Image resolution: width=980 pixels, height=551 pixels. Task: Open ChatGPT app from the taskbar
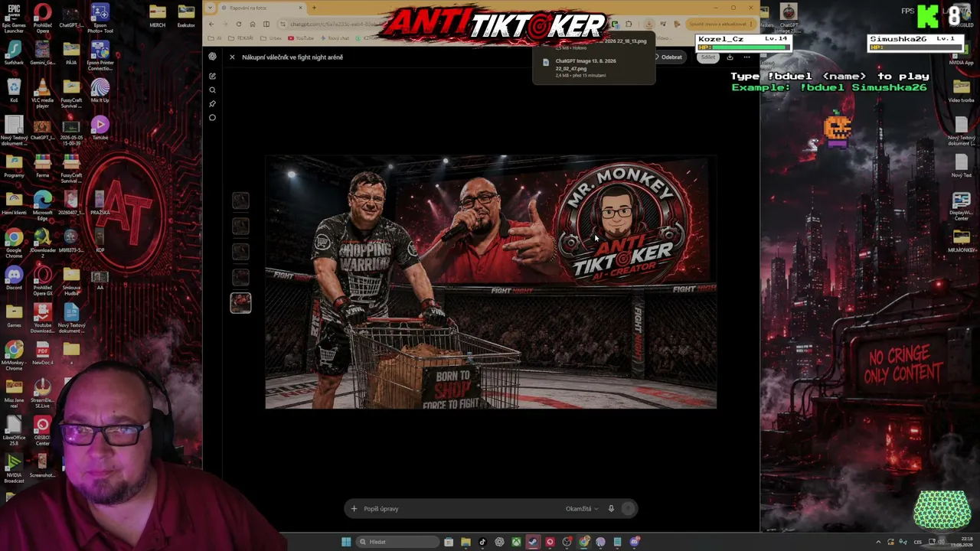pos(499,542)
